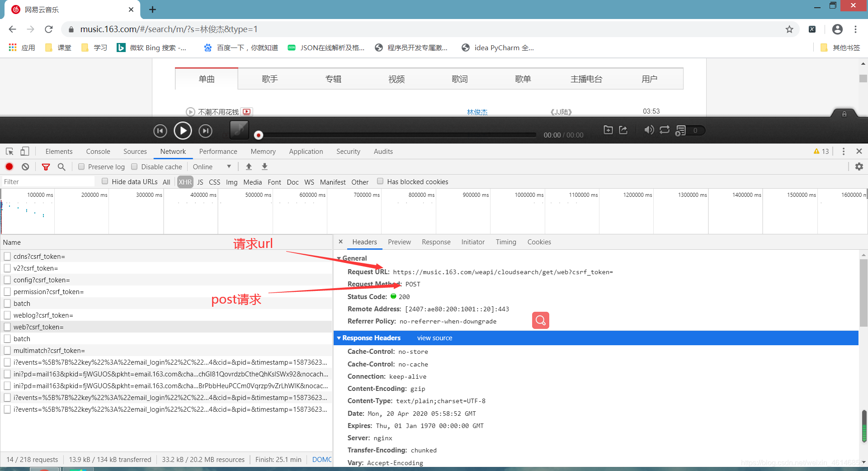This screenshot has width=868, height=471.
Task: Open the playlist queue icon
Action: coord(680,131)
